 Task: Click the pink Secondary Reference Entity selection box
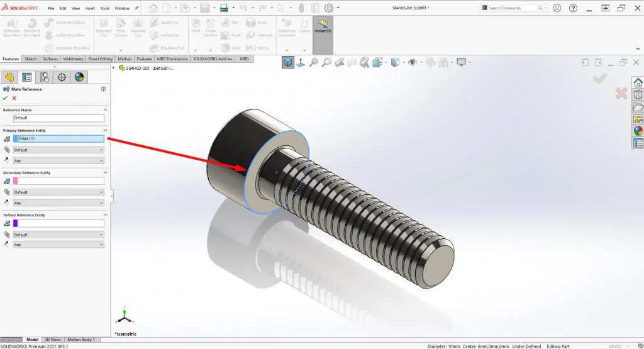[58, 181]
